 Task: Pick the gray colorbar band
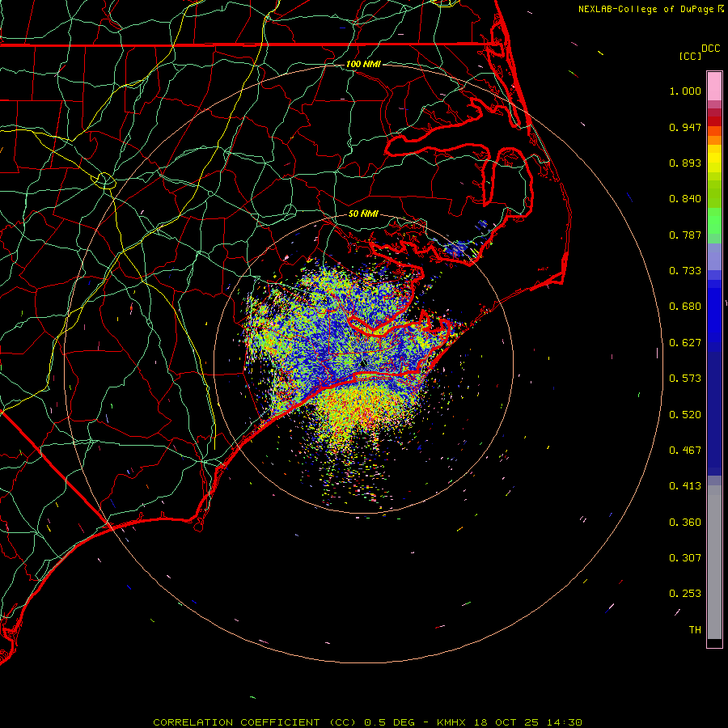click(714, 562)
